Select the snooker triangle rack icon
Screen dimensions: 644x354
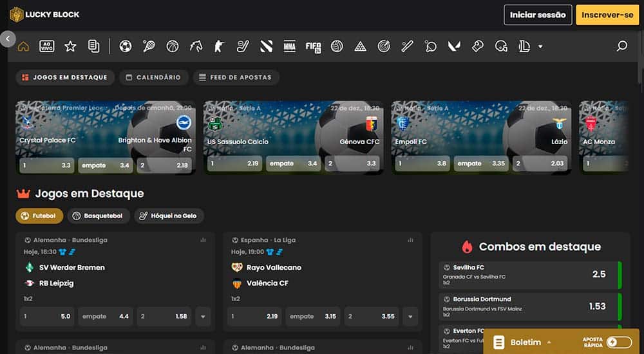[360, 46]
